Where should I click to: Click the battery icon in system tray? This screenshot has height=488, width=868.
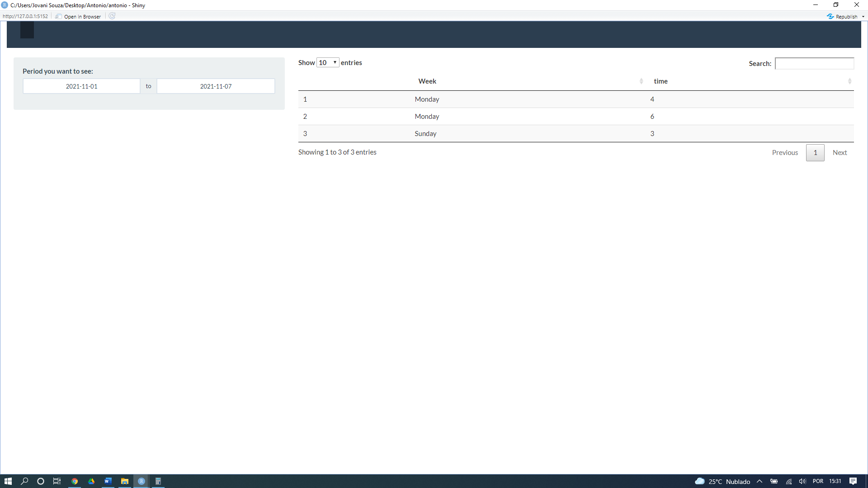(774, 481)
